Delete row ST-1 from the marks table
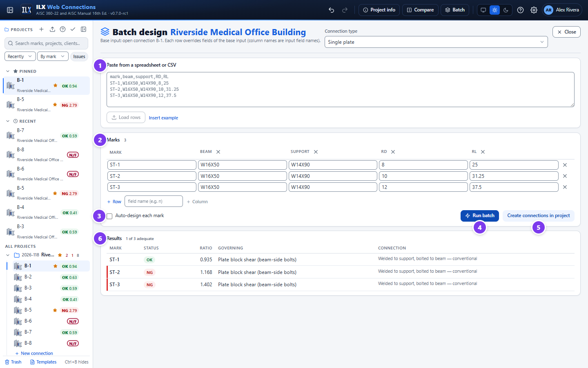Image resolution: width=588 pixels, height=368 pixels. coord(565,165)
